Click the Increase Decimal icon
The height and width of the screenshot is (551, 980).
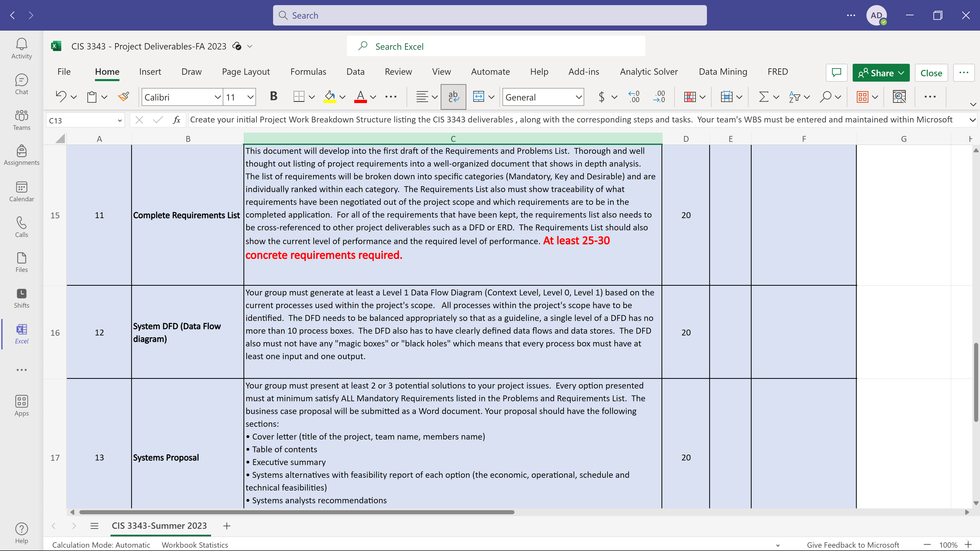click(634, 97)
